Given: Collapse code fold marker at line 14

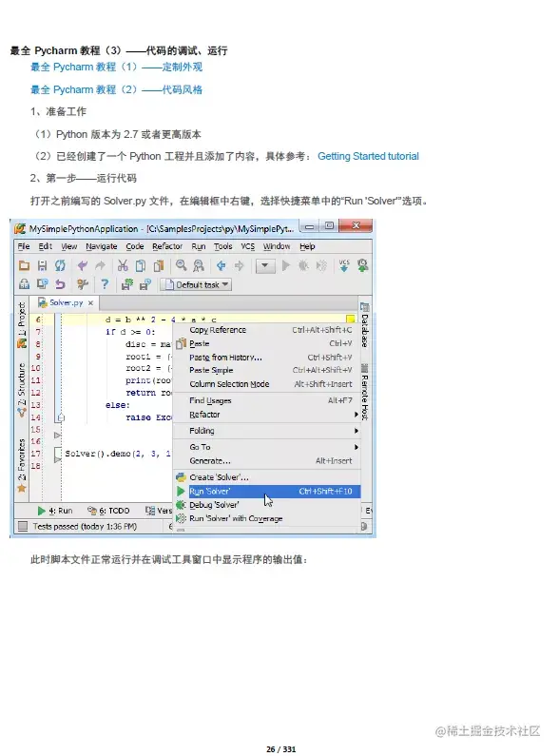Looking at the screenshot, I should (x=61, y=417).
